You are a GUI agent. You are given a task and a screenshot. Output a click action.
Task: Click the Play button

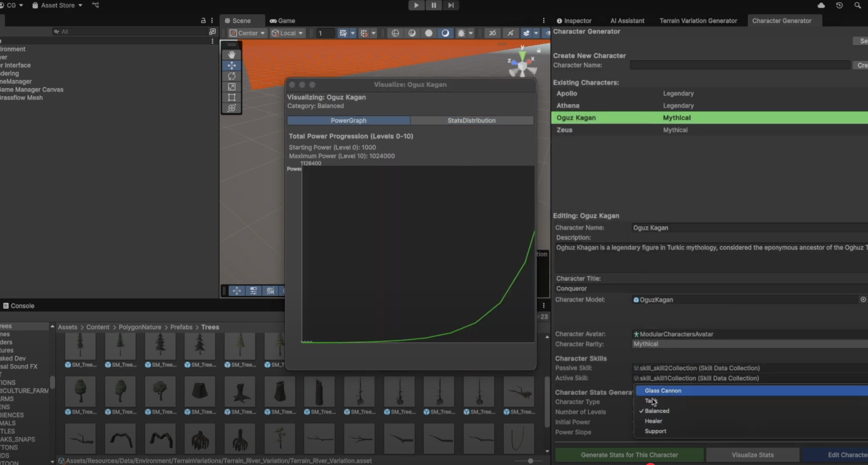[x=416, y=5]
